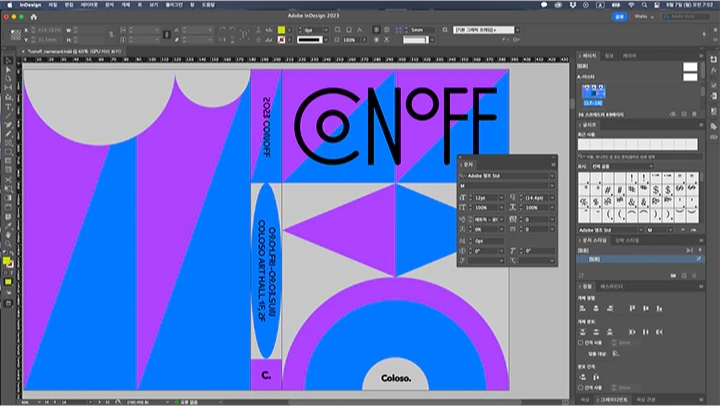Open the Adobe 명조 Std font dropdown in the Character panel
This screenshot has width=720, height=406.
point(550,176)
